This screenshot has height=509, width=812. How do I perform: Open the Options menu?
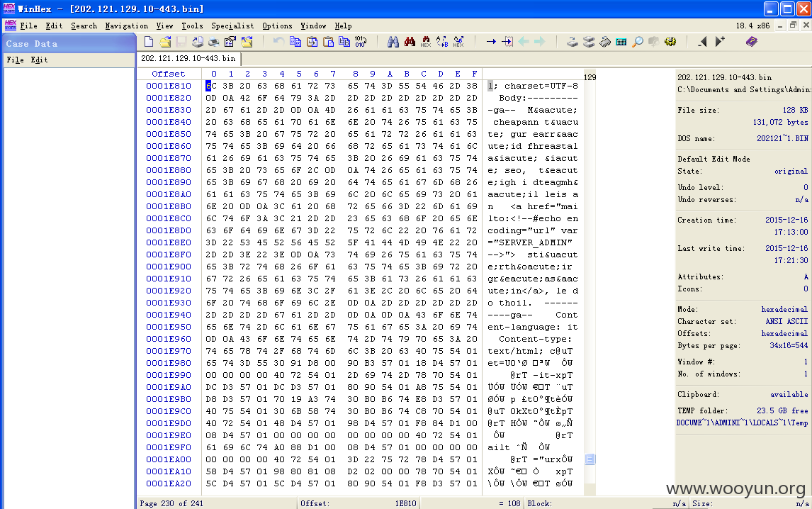tap(277, 26)
